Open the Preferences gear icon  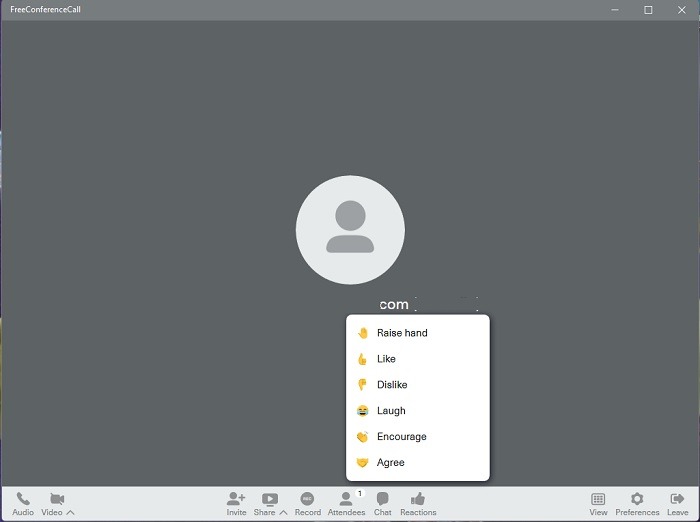[637, 499]
